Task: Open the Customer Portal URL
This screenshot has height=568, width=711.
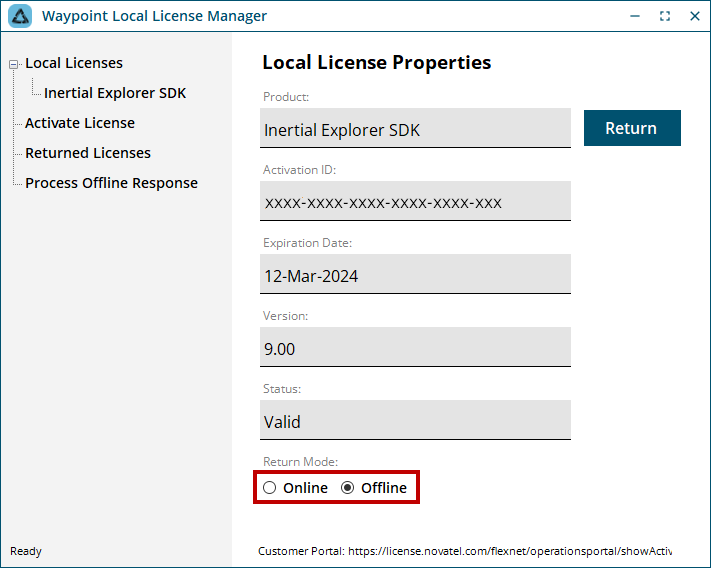Action: [510, 551]
